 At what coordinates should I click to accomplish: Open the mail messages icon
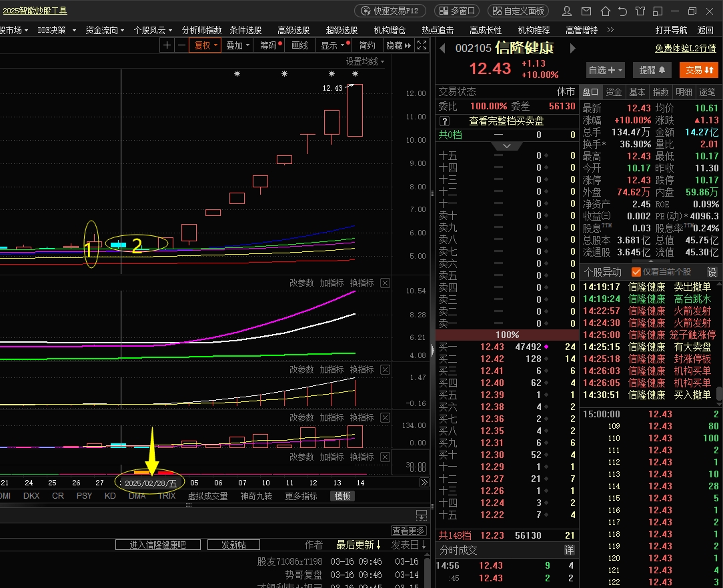click(586, 11)
